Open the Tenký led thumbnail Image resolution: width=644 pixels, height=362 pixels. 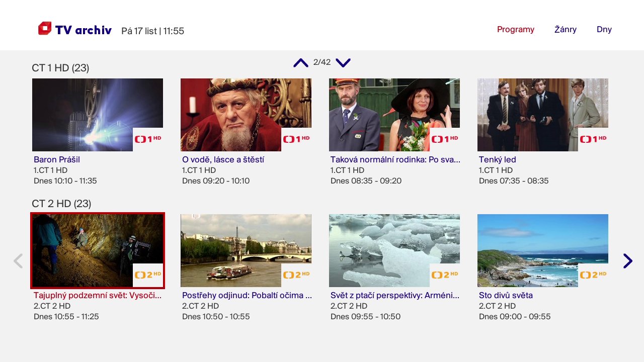(x=543, y=115)
